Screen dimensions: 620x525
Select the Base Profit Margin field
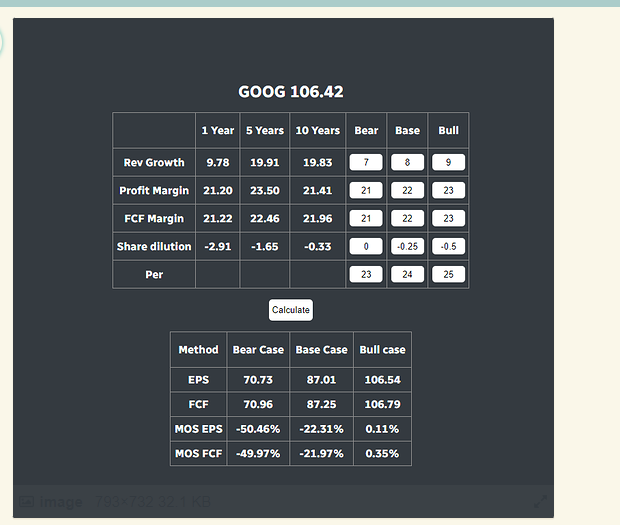(x=407, y=191)
